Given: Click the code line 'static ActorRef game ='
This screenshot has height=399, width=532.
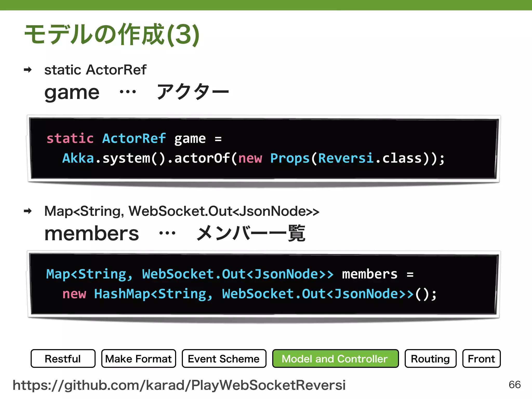Looking at the screenshot, I should pyautogui.click(x=134, y=138).
